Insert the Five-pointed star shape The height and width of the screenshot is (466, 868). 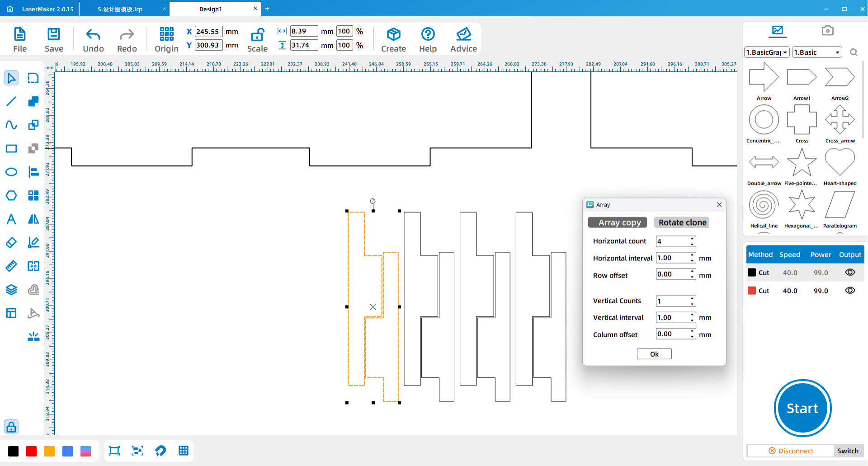[802, 166]
